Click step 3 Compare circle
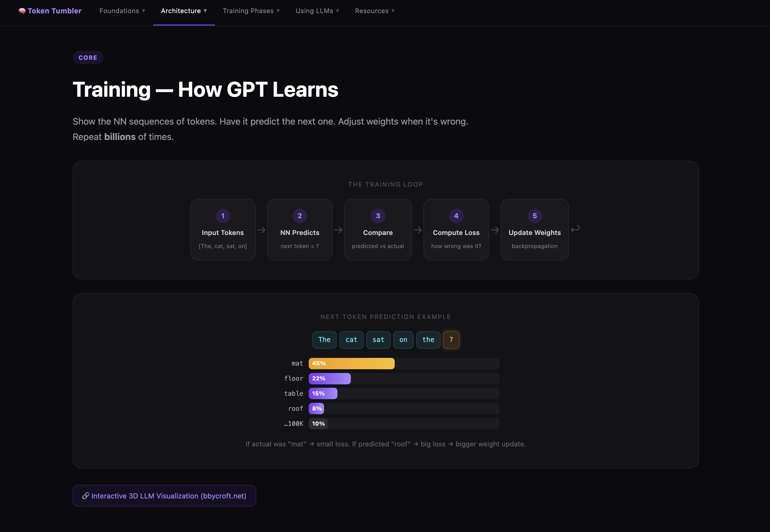 coord(378,216)
